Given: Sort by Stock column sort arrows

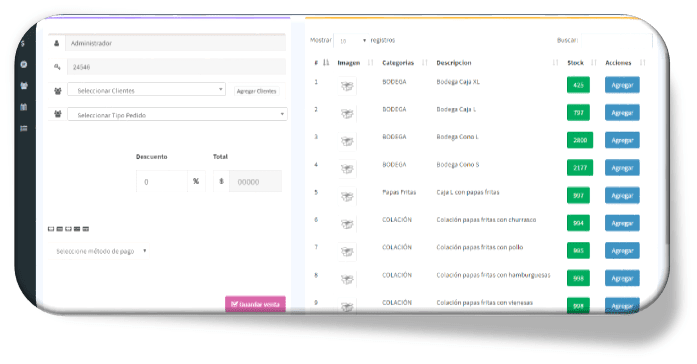Looking at the screenshot, I should (593, 63).
